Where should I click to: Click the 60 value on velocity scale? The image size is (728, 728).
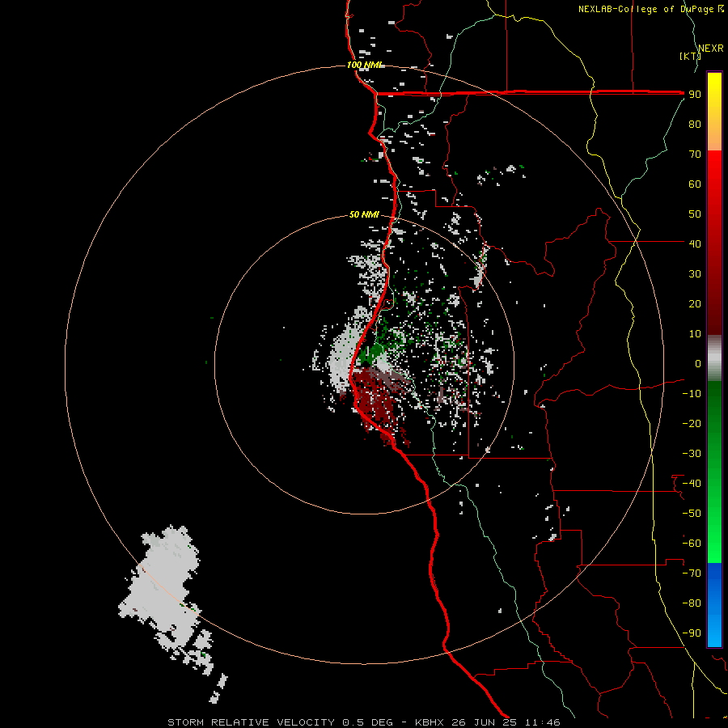[695, 184]
